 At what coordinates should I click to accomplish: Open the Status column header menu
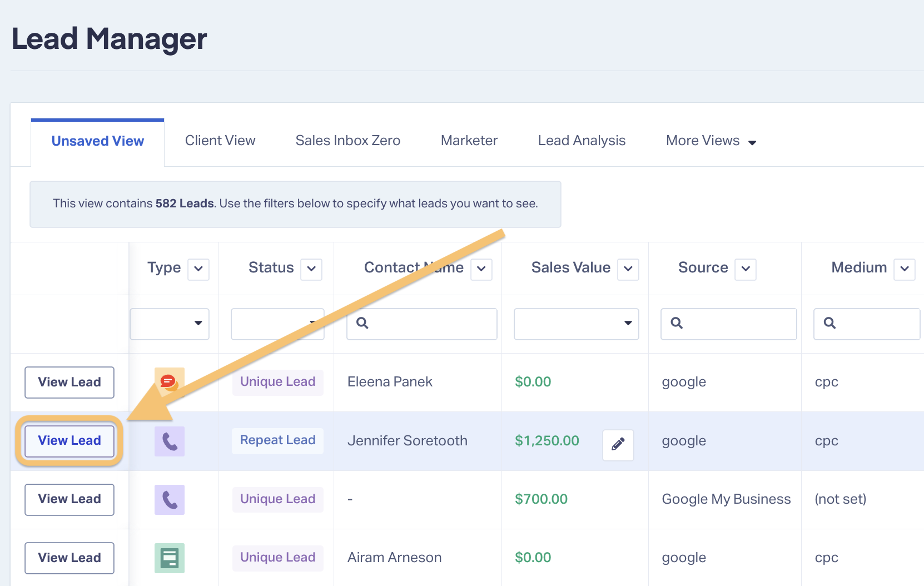coord(311,269)
